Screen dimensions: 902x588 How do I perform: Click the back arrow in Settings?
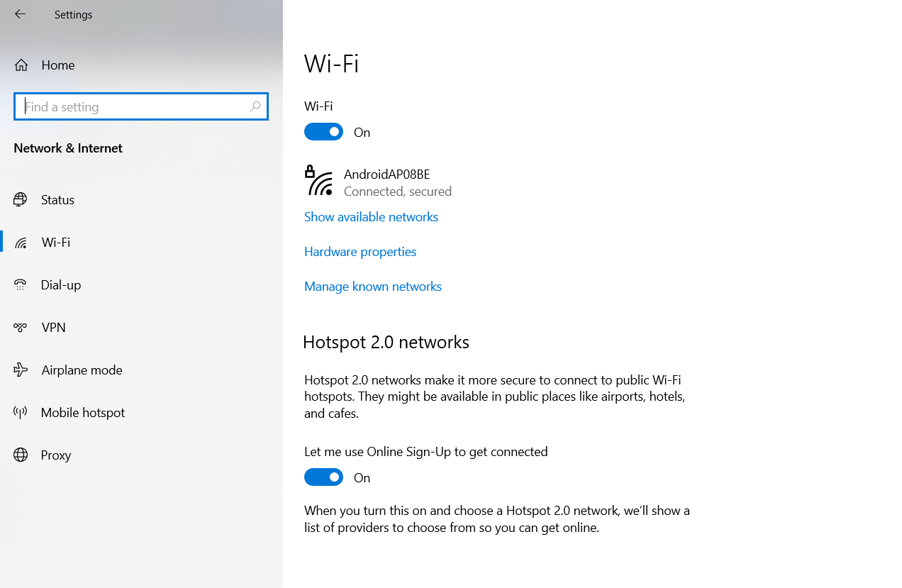[19, 13]
